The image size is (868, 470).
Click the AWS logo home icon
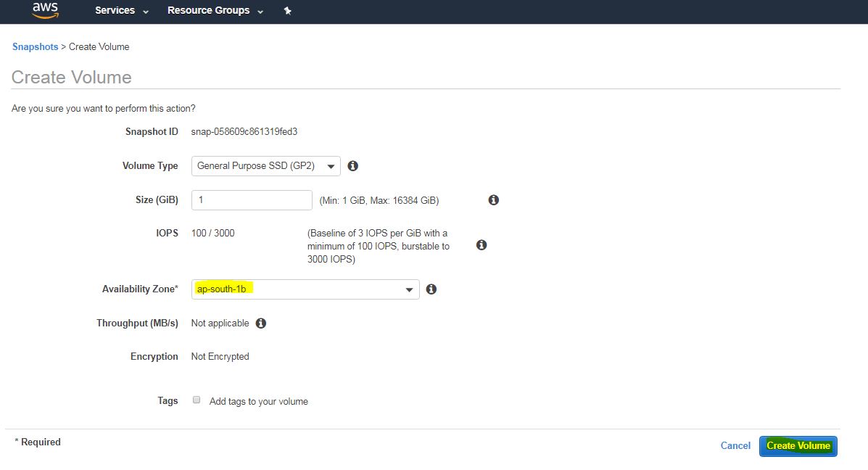[45, 10]
